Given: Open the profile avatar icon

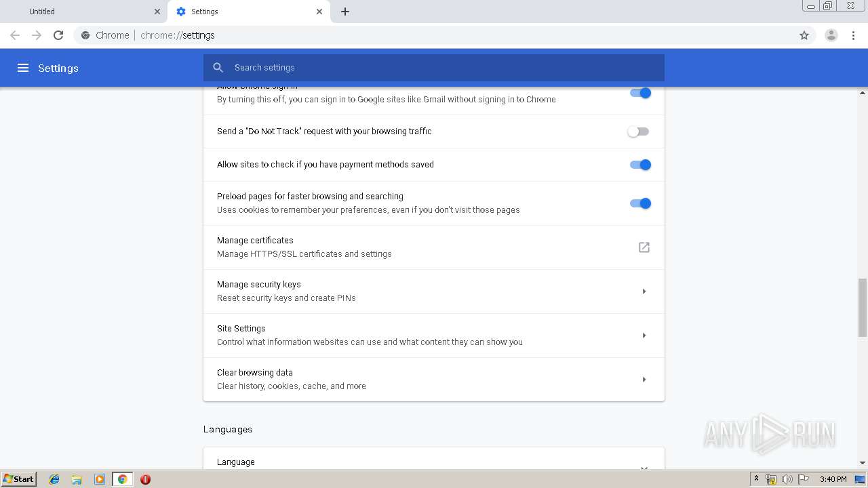Looking at the screenshot, I should 831,35.
